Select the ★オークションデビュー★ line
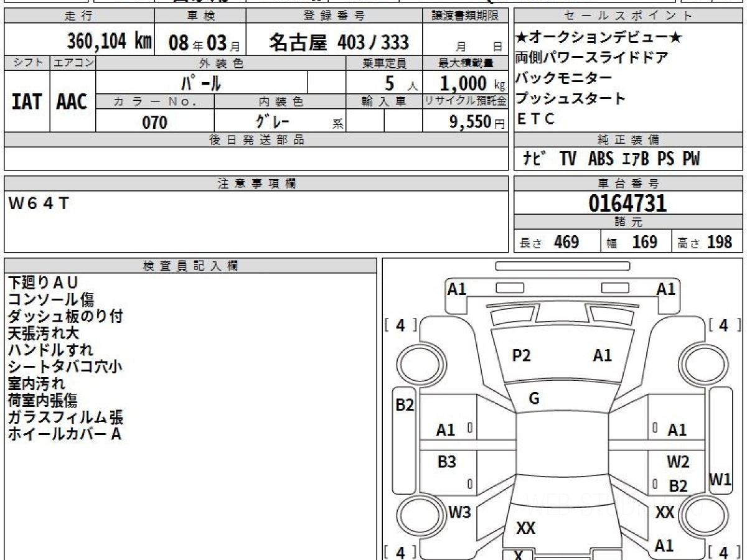This screenshot has width=747, height=560. [x=599, y=38]
